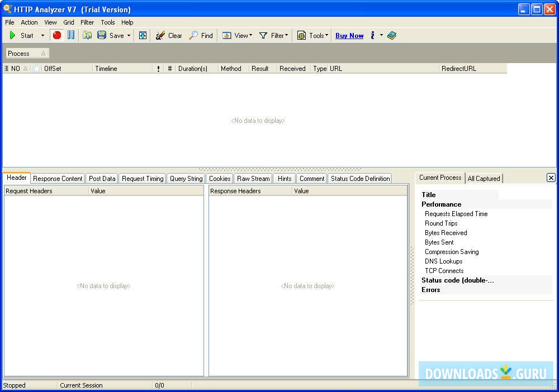
Task: Expand the Save dropdown arrow
Action: point(129,35)
